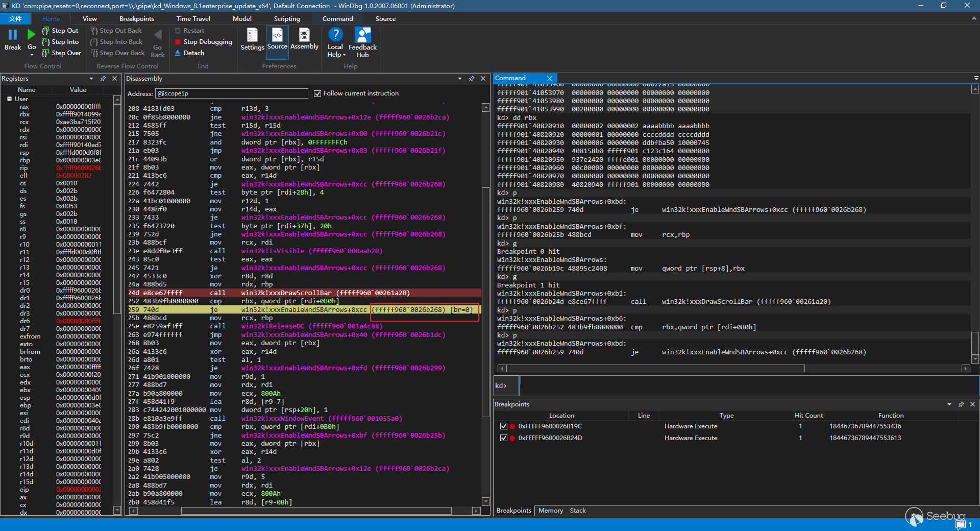Screen dimensions: 980x531
Task: Click the green Go play icon
Action: tap(32, 35)
